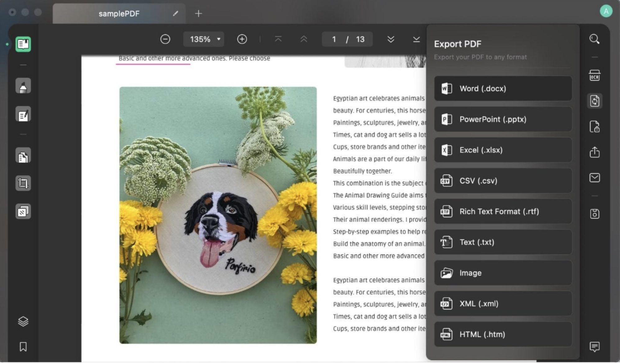This screenshot has width=620, height=364.
Task: Open a new tab
Action: point(198,13)
